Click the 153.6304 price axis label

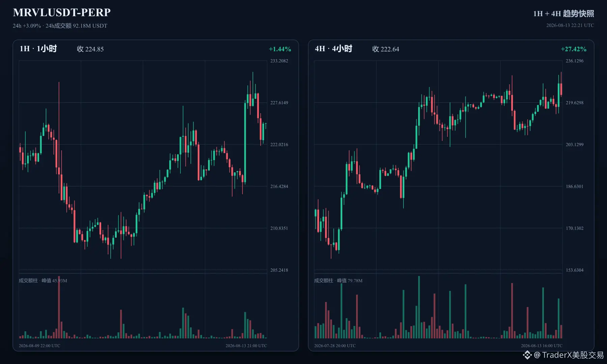[x=575, y=270]
